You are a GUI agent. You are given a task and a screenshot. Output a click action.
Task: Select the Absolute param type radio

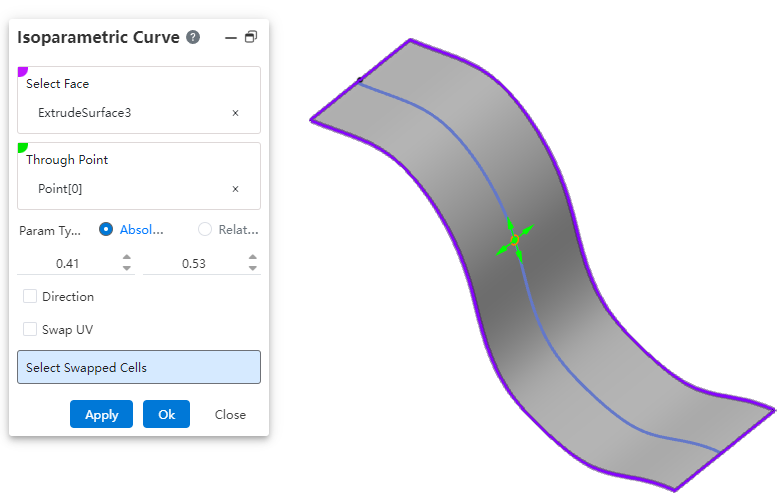point(106,229)
